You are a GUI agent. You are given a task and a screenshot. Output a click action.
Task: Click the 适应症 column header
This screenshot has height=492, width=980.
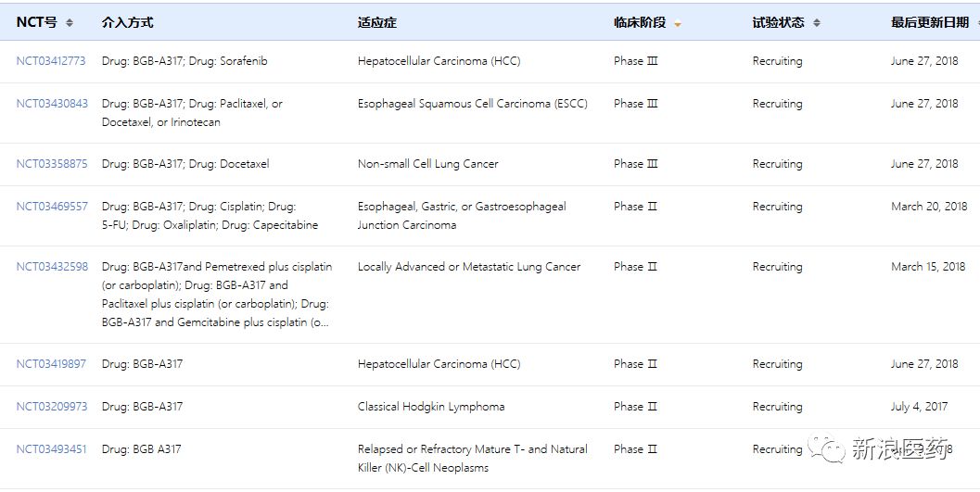376,22
